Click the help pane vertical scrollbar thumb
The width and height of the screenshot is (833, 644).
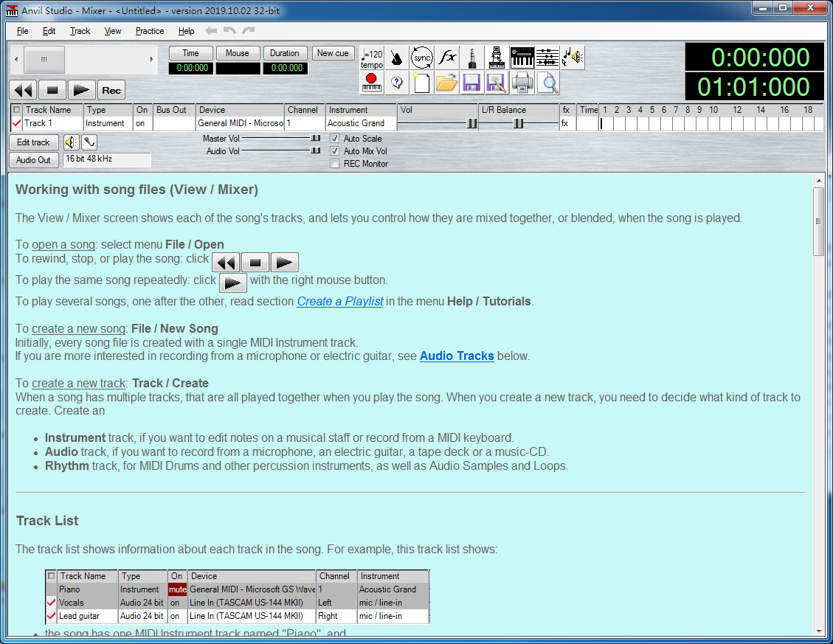coord(819,221)
